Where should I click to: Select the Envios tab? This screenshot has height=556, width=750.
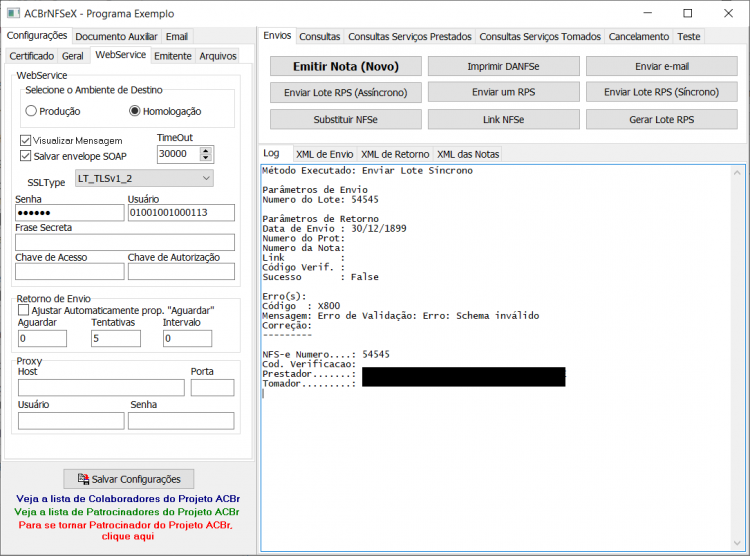point(277,36)
